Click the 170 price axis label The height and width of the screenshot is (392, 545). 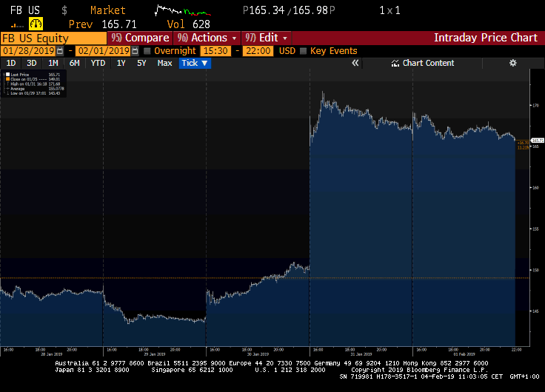tap(535, 106)
